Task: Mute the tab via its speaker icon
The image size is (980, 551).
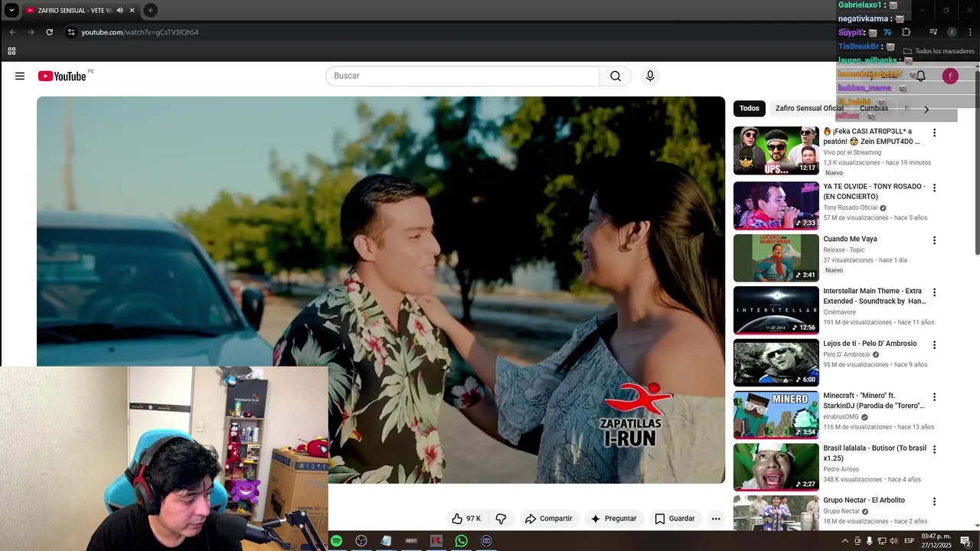Action: pos(119,10)
